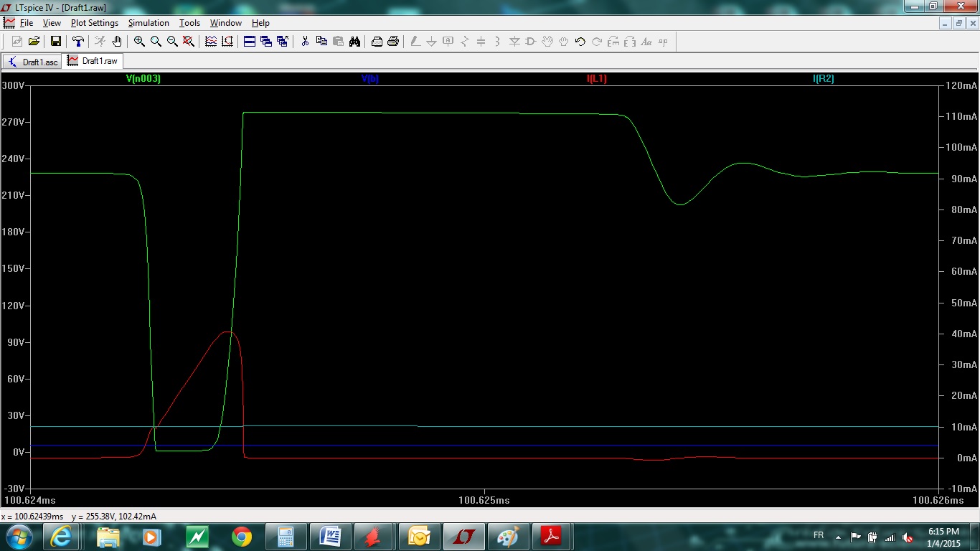Click the V(b) trace label
This screenshot has height=551, width=980.
pyautogui.click(x=369, y=79)
